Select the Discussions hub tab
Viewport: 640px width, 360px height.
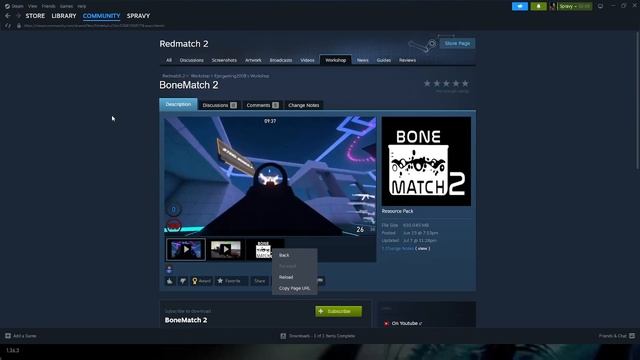(x=191, y=60)
